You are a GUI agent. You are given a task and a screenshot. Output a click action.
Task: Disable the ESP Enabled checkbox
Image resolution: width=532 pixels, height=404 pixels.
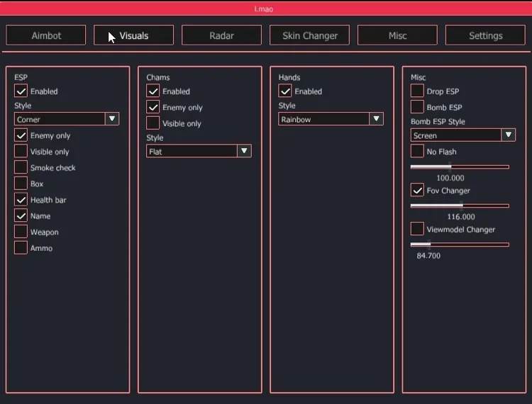pos(21,91)
